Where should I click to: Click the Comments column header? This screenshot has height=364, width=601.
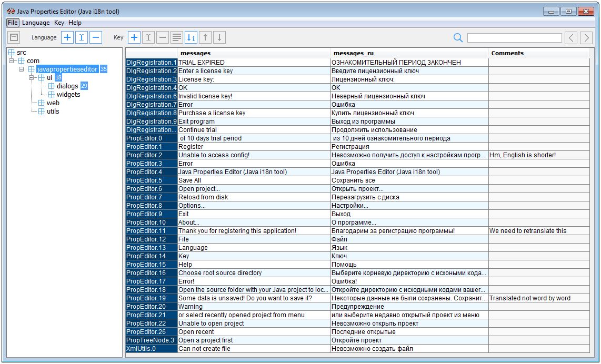tap(539, 53)
